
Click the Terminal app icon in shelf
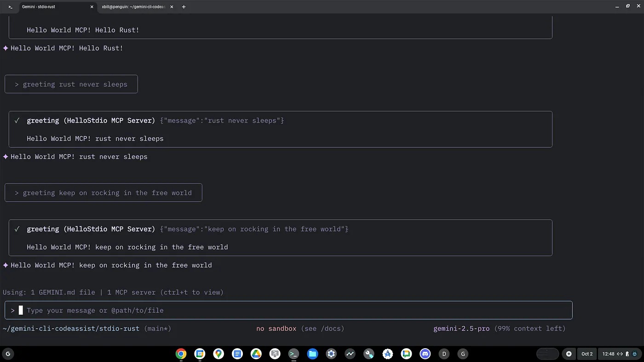click(x=293, y=354)
